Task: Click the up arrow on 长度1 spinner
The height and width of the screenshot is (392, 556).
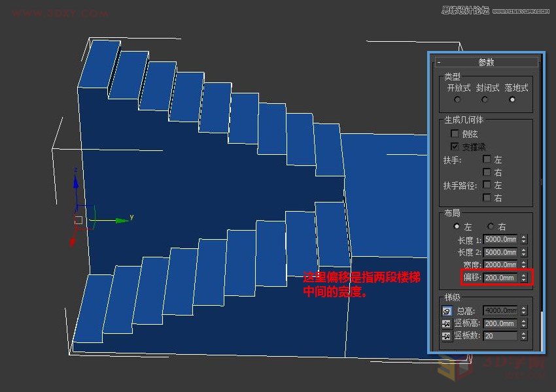Action: [x=523, y=237]
